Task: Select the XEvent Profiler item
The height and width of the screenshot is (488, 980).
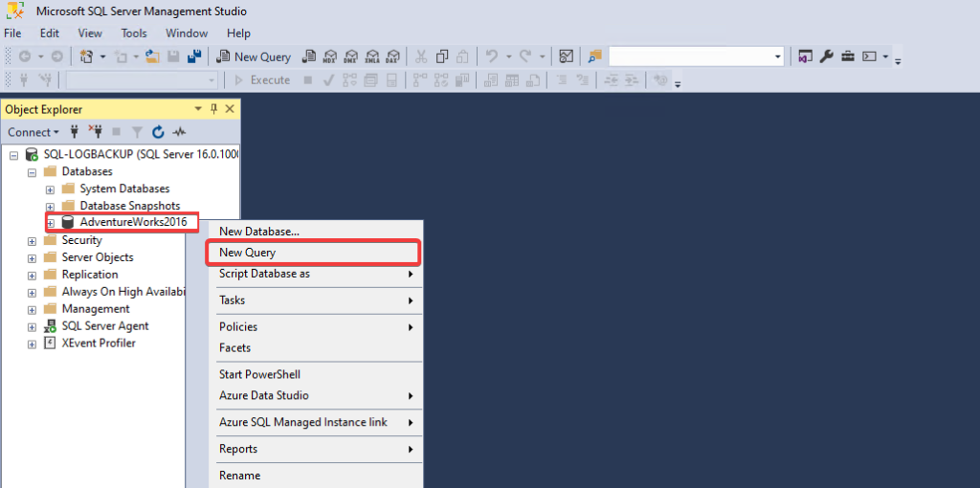Action: [99, 344]
